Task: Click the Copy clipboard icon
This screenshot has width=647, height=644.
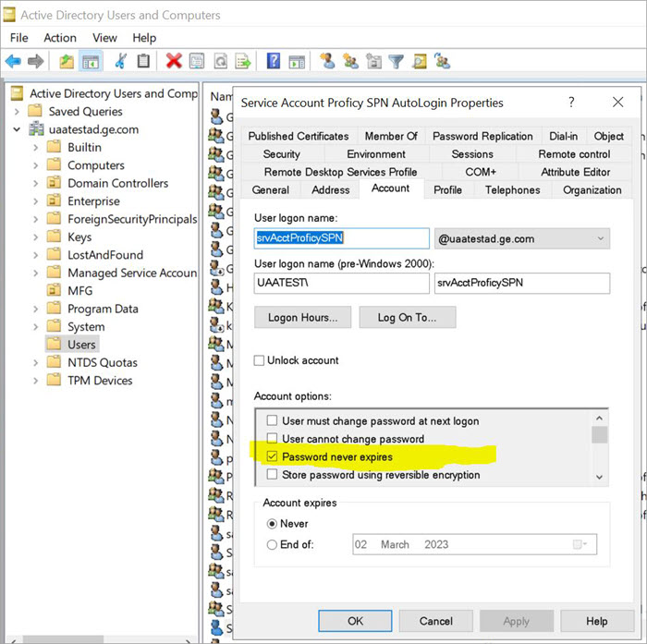Action: pyautogui.click(x=143, y=61)
